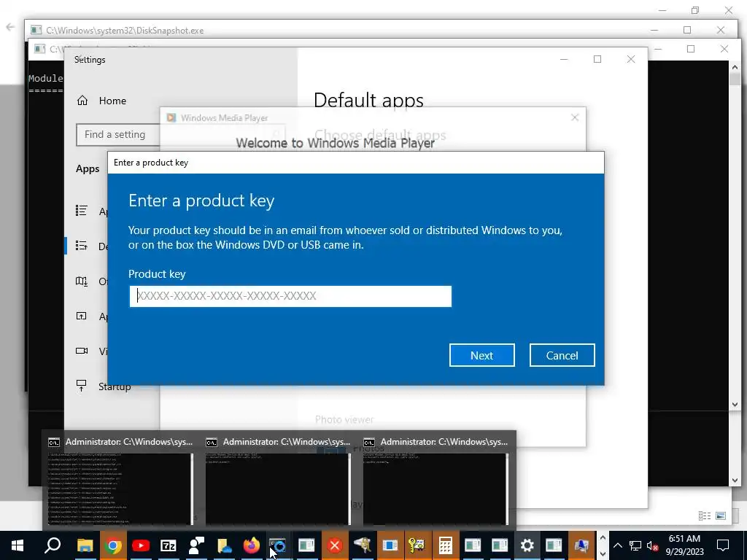Open the notification Action Center

[723, 545]
